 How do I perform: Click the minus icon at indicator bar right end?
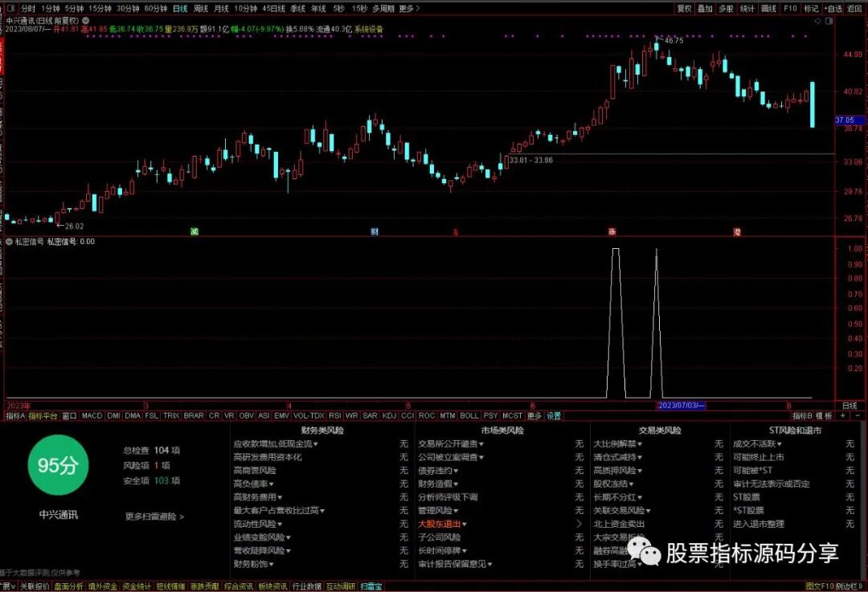point(858,415)
